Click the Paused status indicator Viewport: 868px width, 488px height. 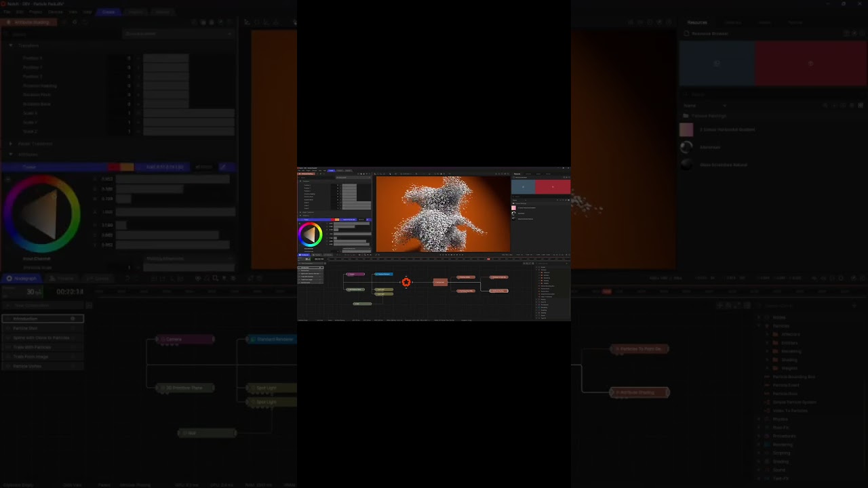click(x=104, y=485)
